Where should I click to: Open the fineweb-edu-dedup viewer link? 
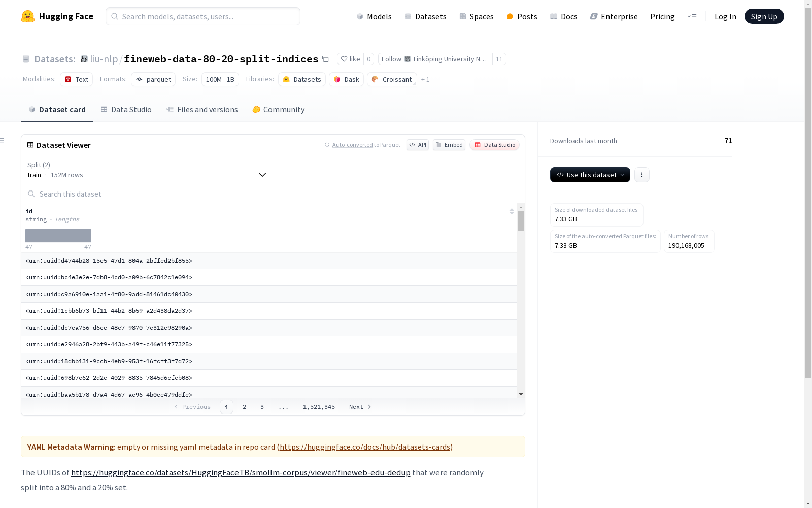point(241,473)
